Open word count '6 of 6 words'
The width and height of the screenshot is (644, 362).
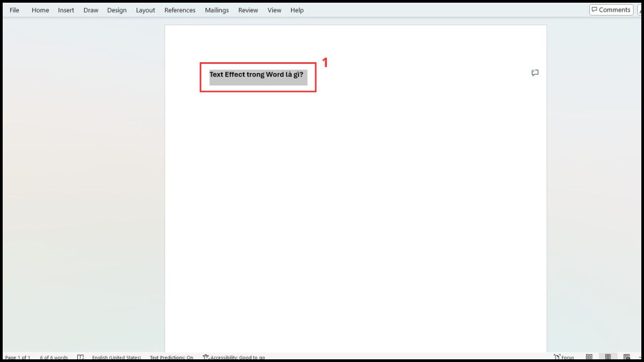point(54,358)
